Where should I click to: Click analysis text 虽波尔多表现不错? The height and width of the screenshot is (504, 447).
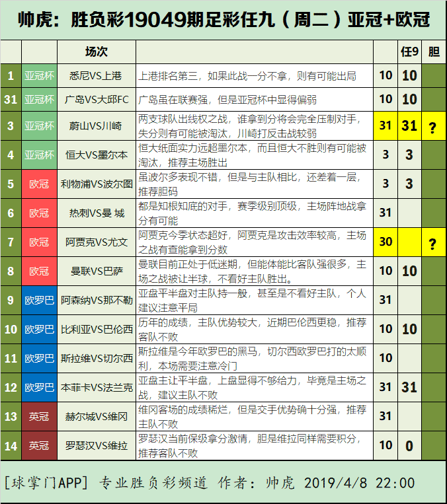coord(178,178)
